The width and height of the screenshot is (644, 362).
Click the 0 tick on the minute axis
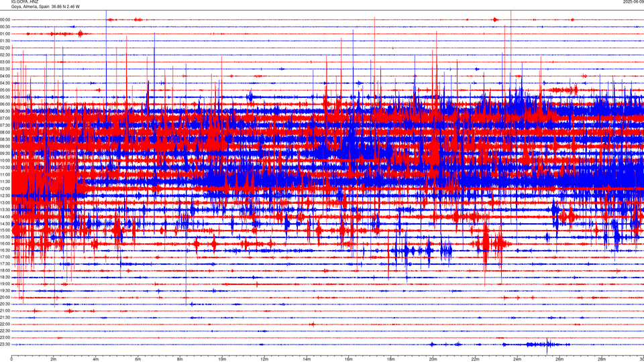click(x=11, y=359)
